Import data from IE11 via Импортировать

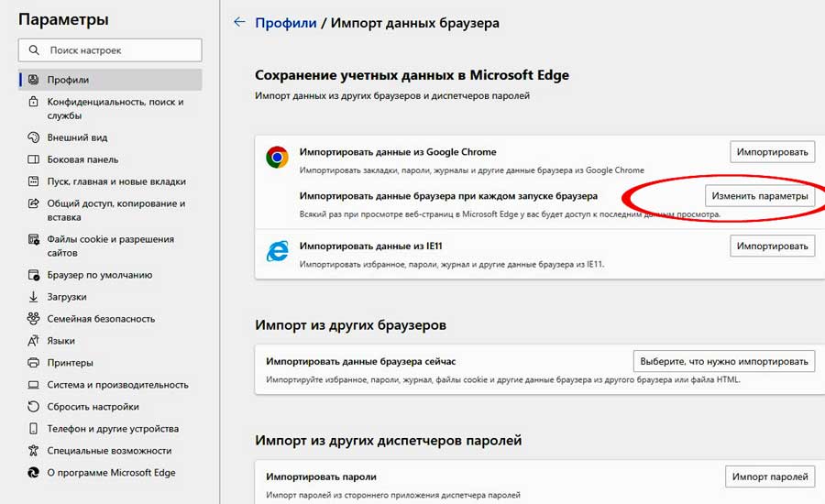pyautogui.click(x=772, y=246)
